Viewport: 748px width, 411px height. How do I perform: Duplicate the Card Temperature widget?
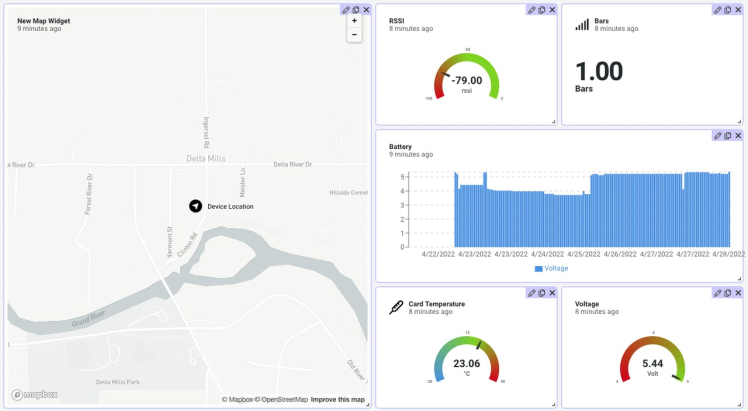pos(541,293)
